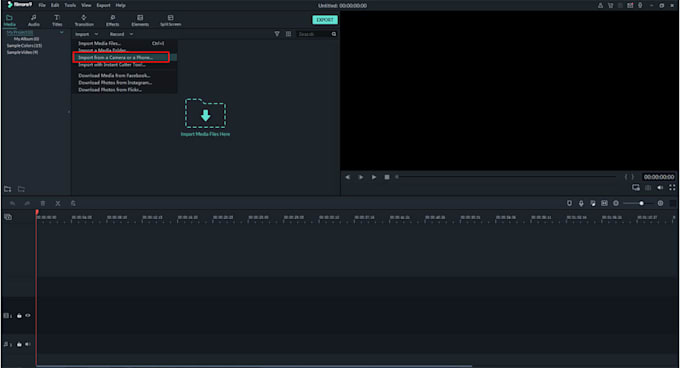Select My Album folder
Screen dimensions: 680x368
pyautogui.click(x=26, y=39)
